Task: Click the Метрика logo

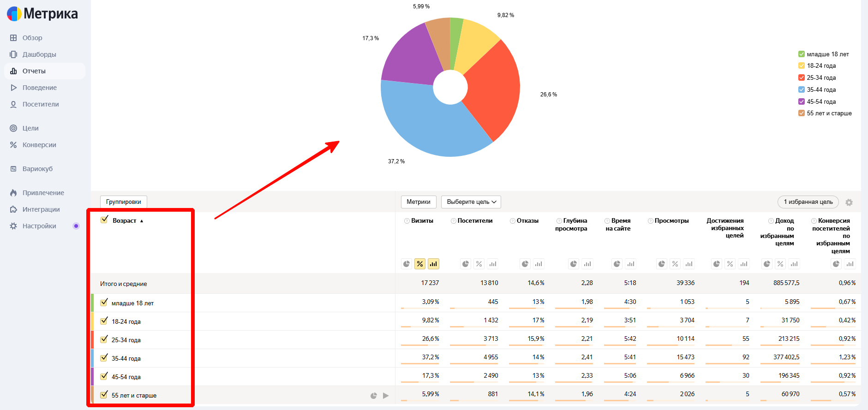Action: tap(42, 14)
